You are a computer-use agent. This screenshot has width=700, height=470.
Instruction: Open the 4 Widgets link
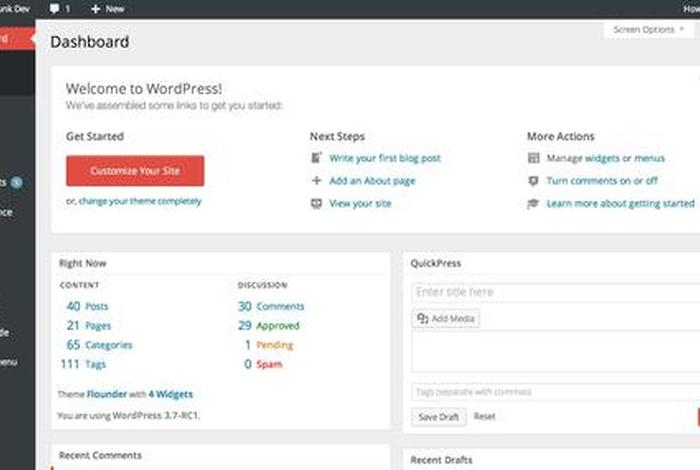pos(171,394)
